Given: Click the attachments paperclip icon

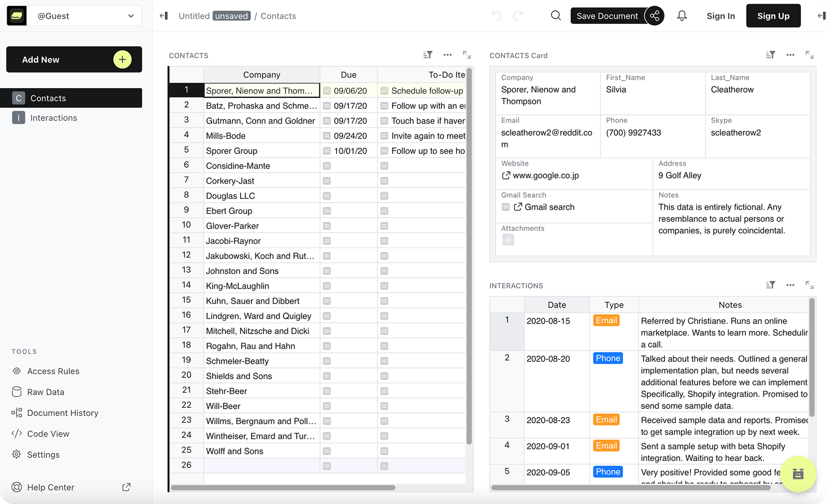Looking at the screenshot, I should pyautogui.click(x=508, y=240).
